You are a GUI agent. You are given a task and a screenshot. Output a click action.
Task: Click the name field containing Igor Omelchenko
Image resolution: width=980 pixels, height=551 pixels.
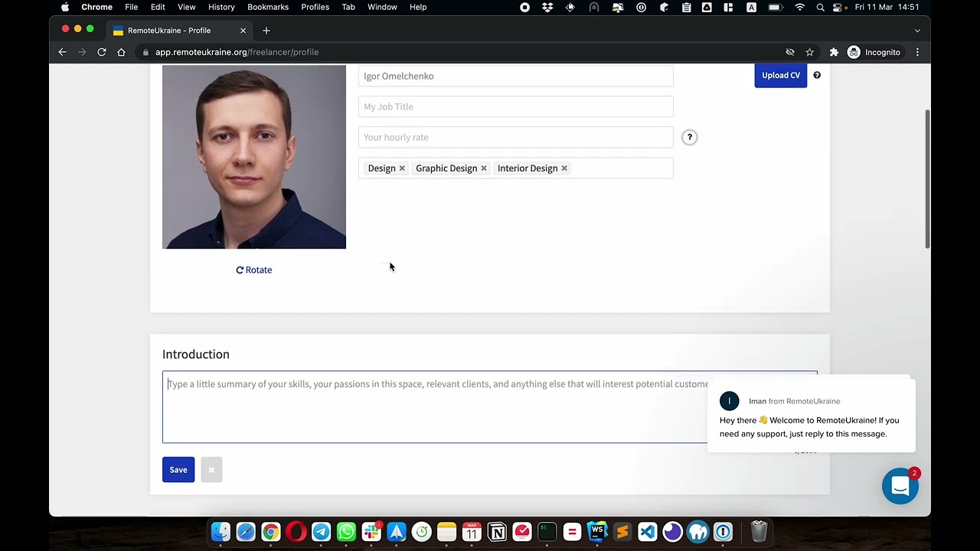(x=516, y=76)
